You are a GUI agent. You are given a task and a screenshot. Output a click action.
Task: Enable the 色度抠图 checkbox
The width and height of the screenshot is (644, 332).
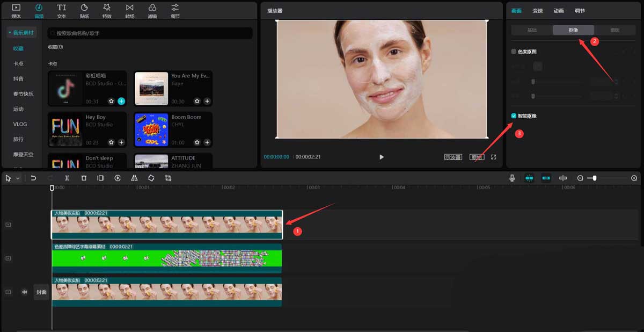(514, 52)
